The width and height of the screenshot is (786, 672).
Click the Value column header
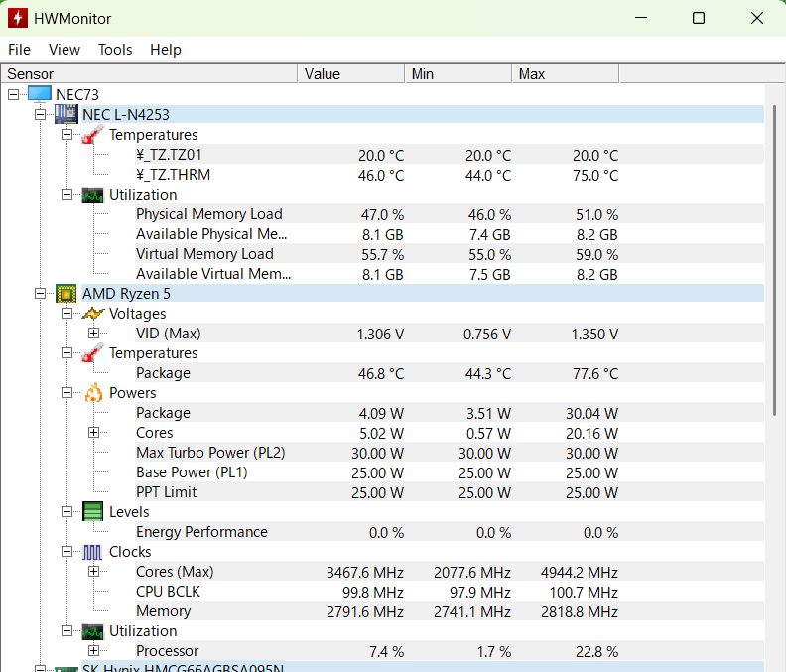350,74
